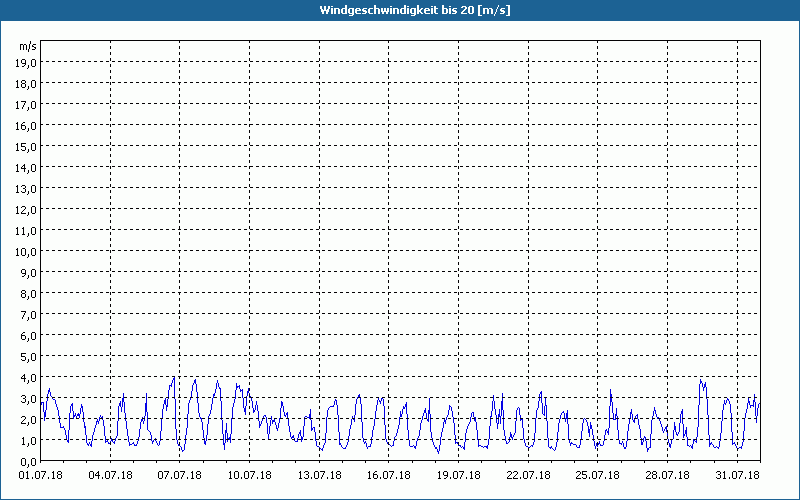Select the date label 16.07.18

coord(389,476)
